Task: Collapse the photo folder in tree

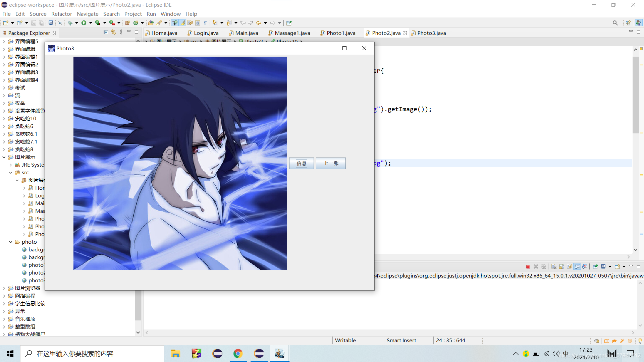Action: coord(10,242)
